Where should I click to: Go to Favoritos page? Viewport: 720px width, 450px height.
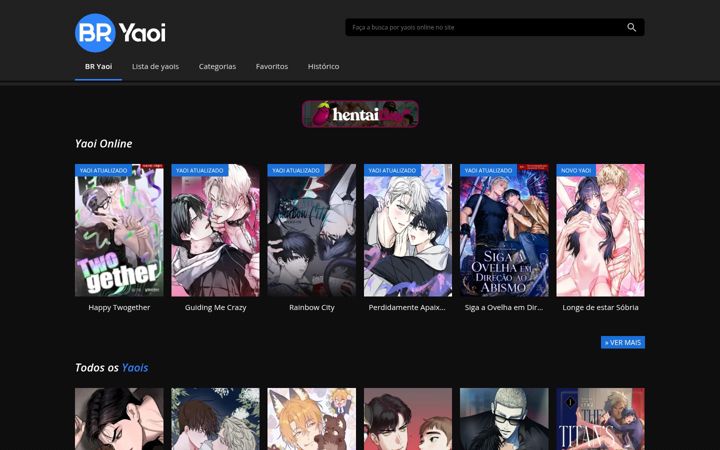[x=272, y=67]
